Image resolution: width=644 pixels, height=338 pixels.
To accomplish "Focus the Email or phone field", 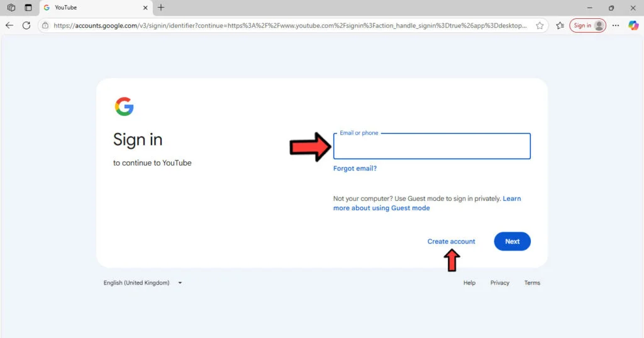I will click(431, 147).
